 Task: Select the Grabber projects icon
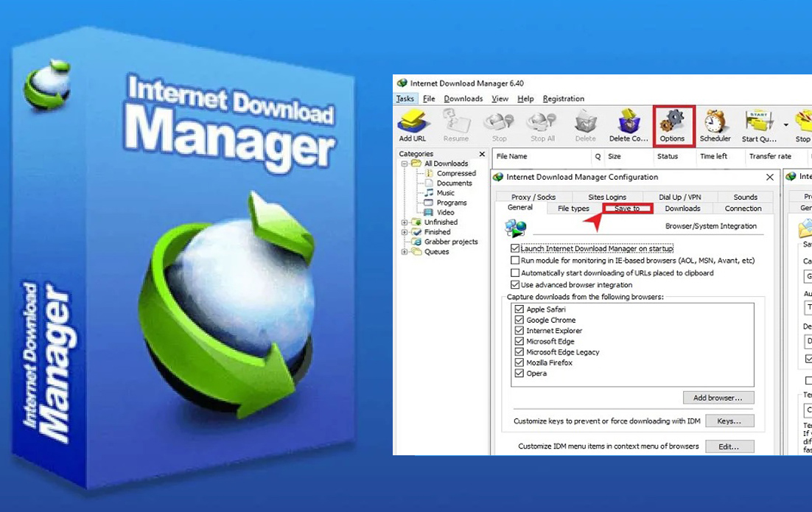pyautogui.click(x=416, y=242)
